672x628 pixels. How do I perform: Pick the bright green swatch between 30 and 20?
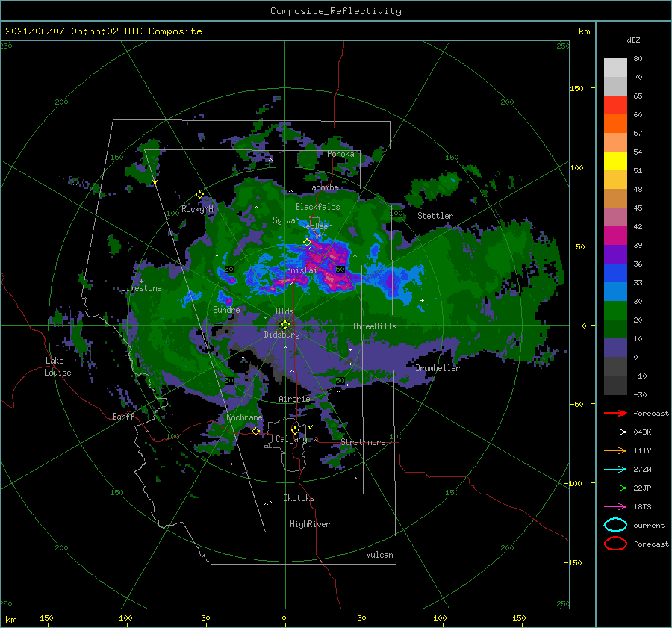615,311
